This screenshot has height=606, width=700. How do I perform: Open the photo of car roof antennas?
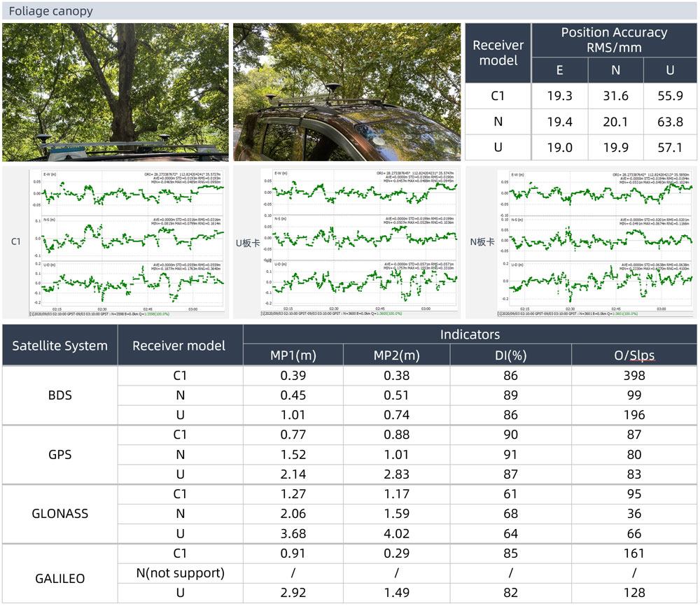[x=347, y=92]
